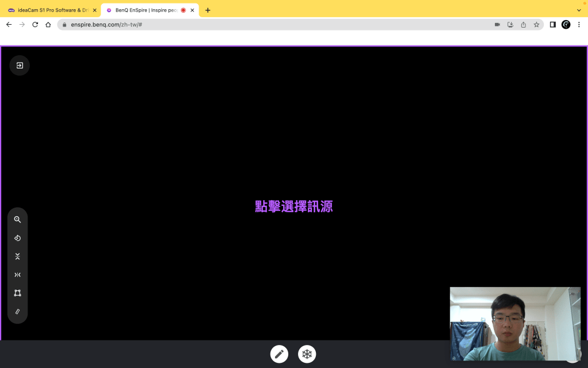
Task: Click '點擊選擇訊源' to choose a source
Action: click(294, 206)
